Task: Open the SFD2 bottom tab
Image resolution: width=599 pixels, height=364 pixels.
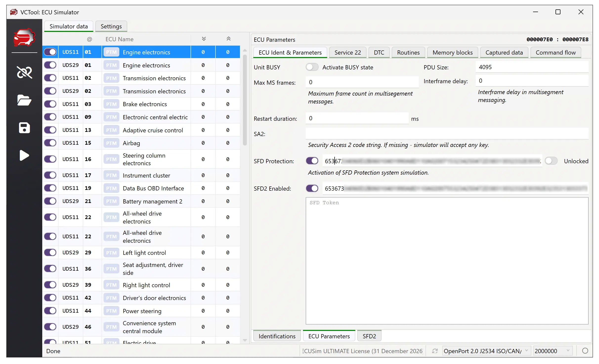Action: click(369, 336)
